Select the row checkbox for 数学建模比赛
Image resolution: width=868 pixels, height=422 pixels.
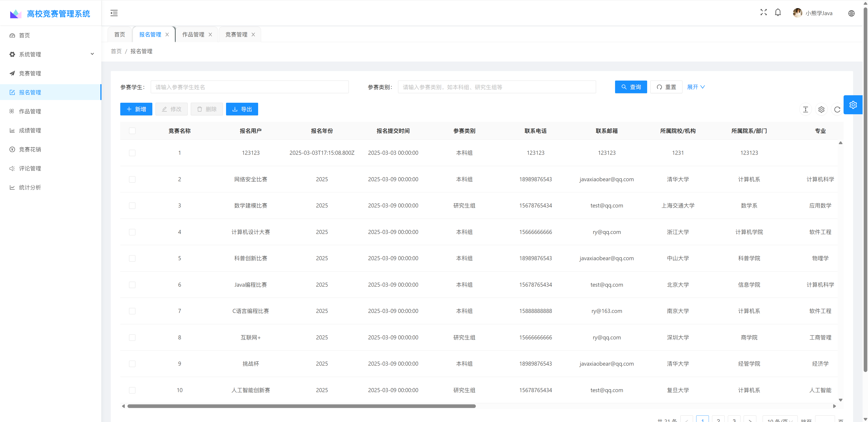tap(132, 205)
